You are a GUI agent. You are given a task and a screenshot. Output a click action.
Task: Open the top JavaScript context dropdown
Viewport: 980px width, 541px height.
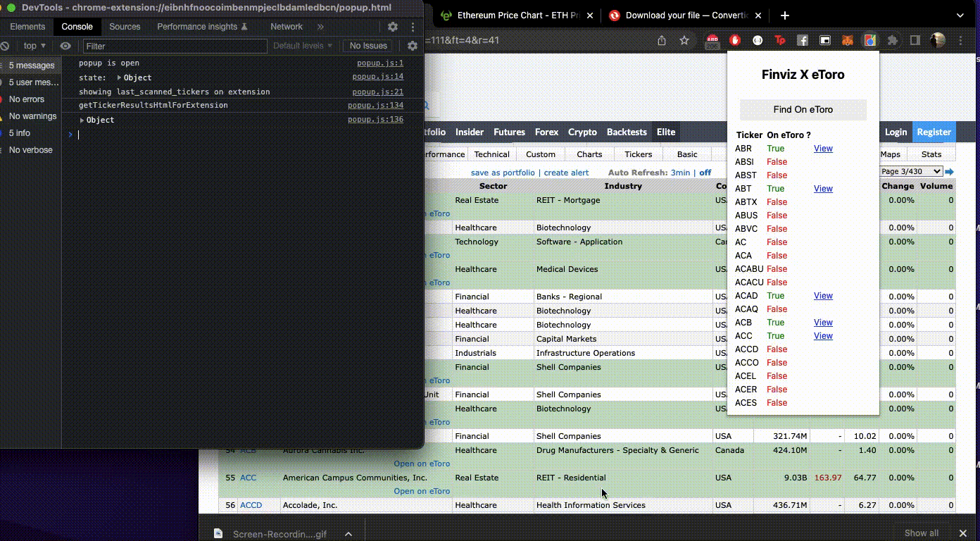pos(34,46)
